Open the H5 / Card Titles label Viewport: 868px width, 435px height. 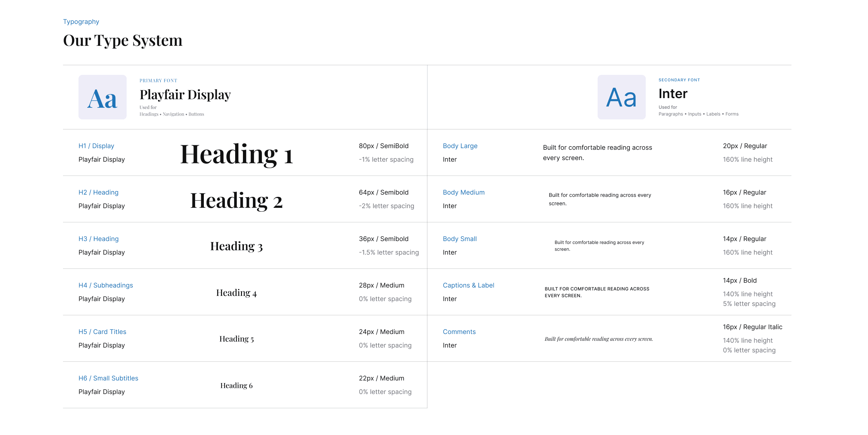[x=102, y=332]
